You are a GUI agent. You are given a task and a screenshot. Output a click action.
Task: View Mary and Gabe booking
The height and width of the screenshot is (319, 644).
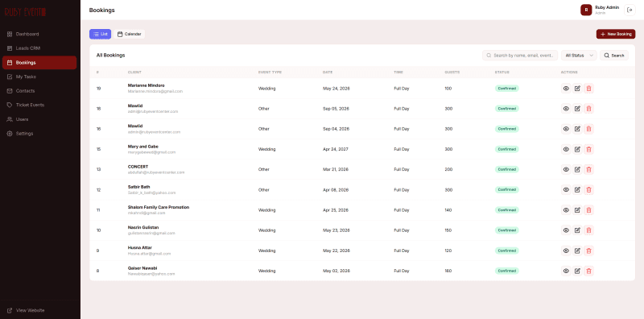pyautogui.click(x=566, y=149)
